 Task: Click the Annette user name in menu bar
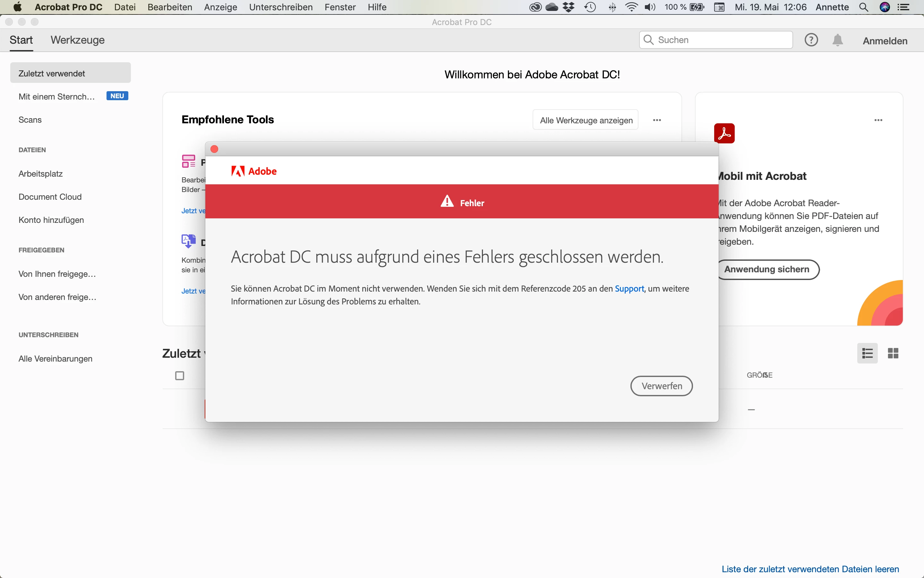832,7
